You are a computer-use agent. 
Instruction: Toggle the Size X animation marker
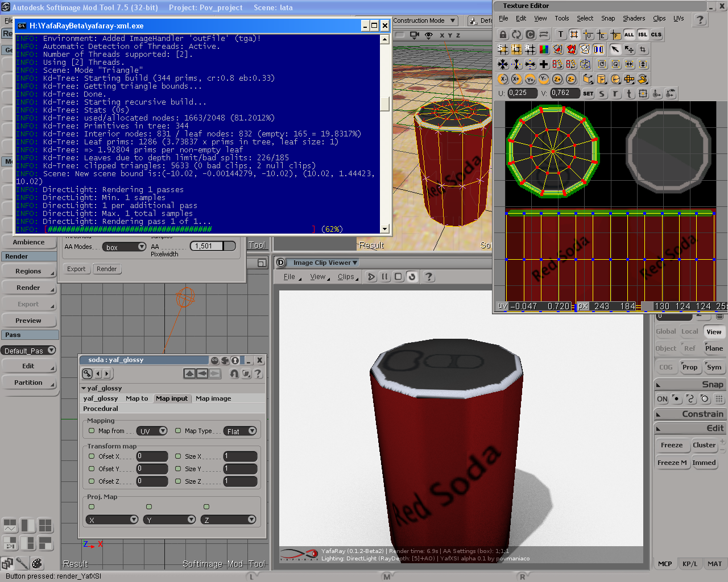178,456
